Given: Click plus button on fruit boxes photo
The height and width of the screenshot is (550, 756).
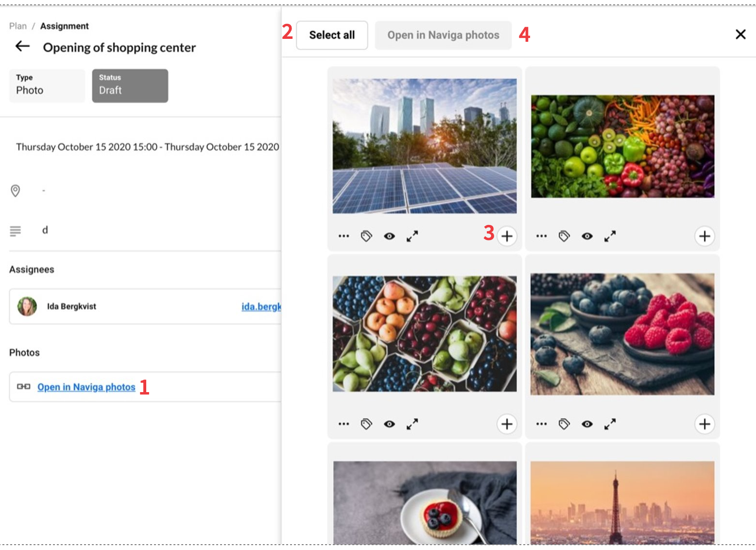Looking at the screenshot, I should pos(507,424).
